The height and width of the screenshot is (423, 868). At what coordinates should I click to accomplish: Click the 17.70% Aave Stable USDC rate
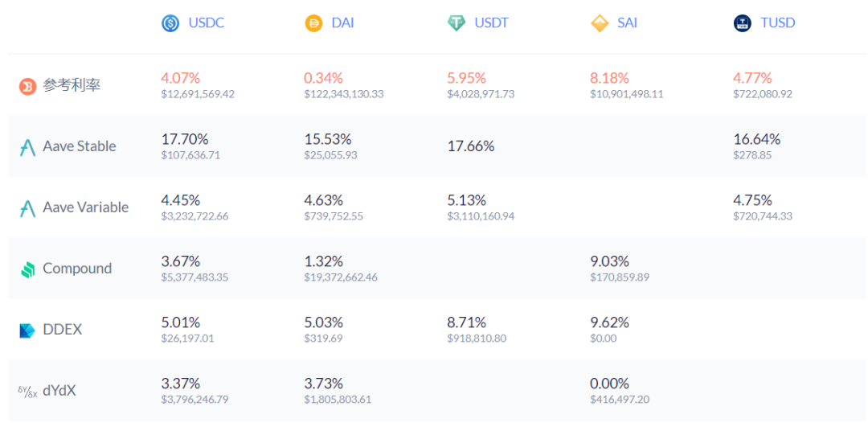tap(184, 139)
